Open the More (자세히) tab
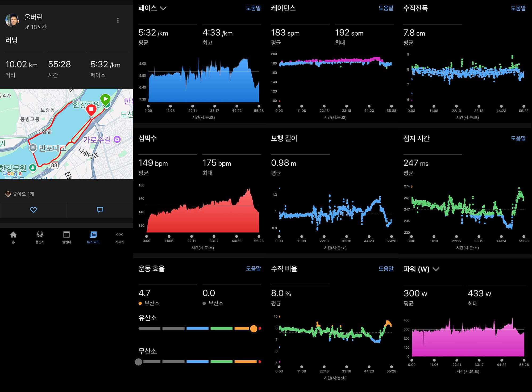The width and height of the screenshot is (532, 392). [120, 237]
